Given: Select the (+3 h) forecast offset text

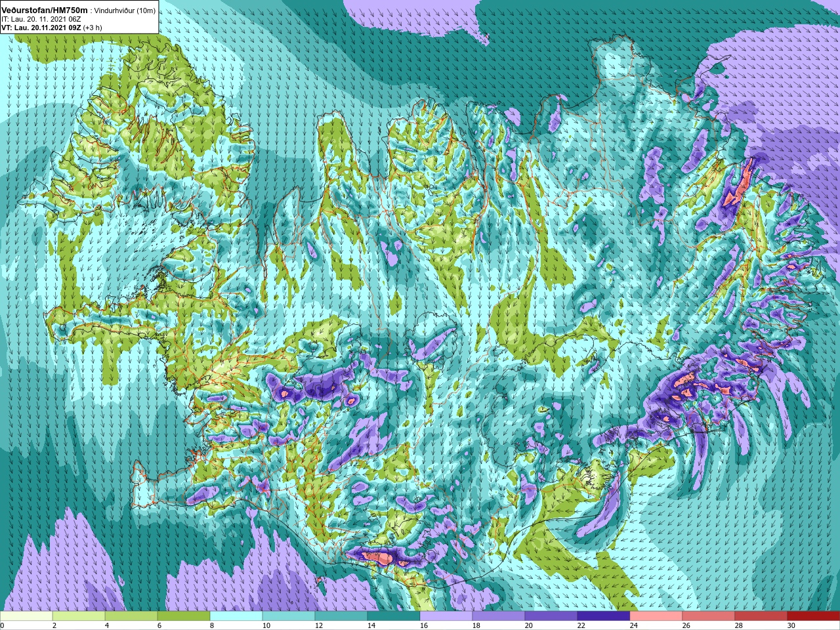Looking at the screenshot, I should (x=93, y=28).
